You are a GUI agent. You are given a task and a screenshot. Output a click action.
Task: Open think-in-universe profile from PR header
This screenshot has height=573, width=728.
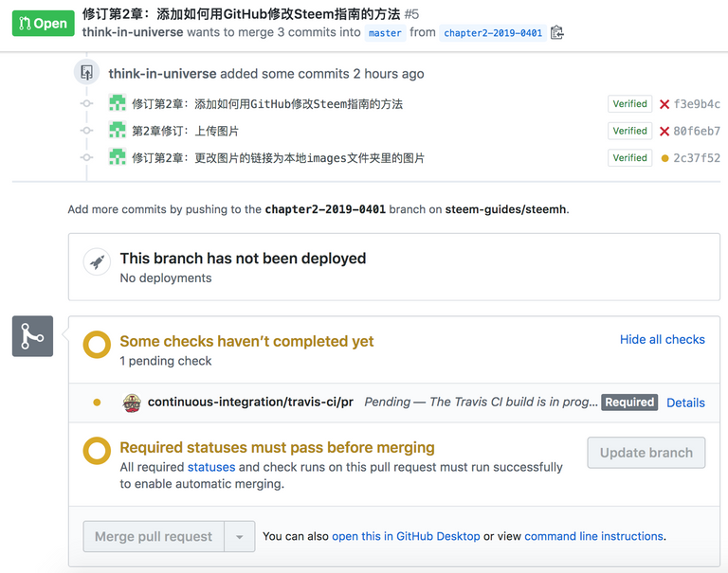(x=133, y=32)
